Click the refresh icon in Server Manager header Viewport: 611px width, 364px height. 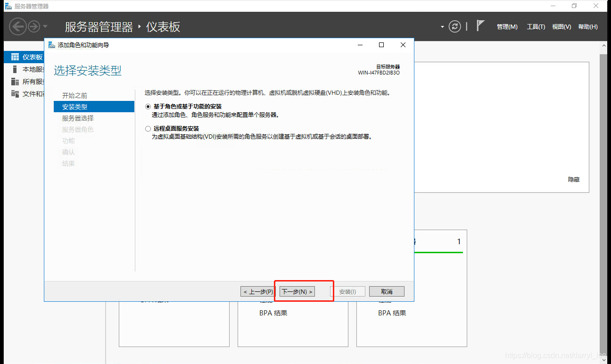[454, 26]
